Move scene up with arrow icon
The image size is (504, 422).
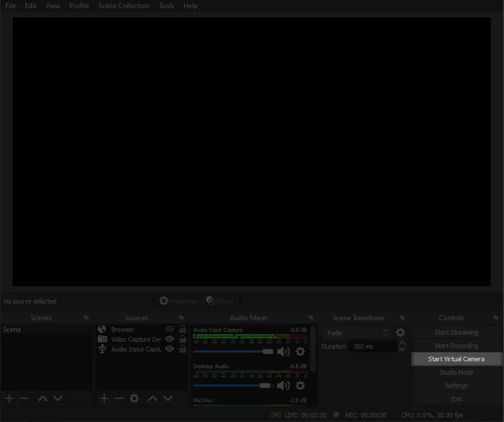43,398
